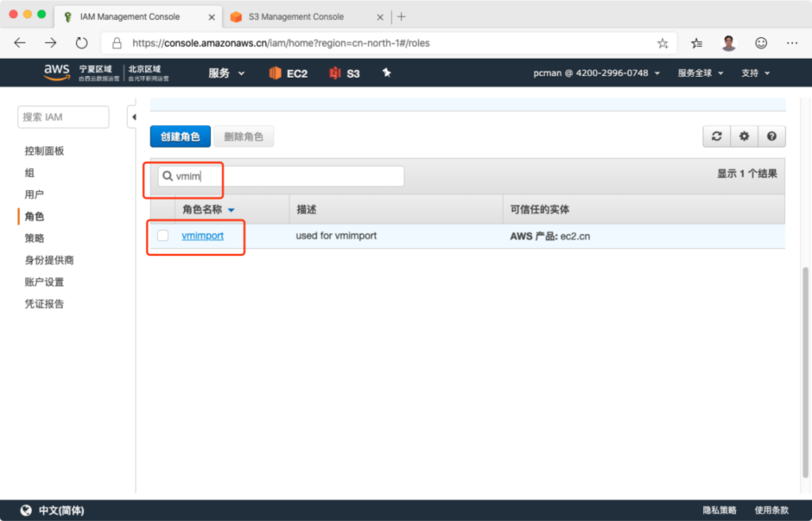Open the vmimport role link

[x=202, y=236]
